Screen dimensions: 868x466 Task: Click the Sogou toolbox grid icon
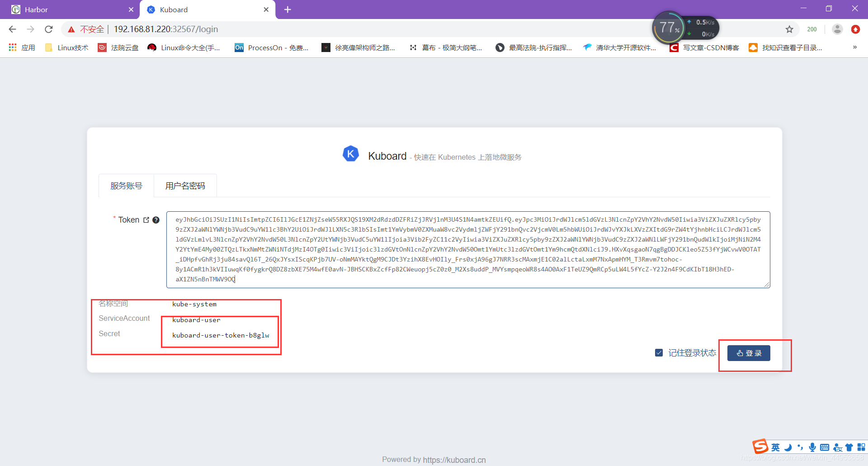click(x=861, y=447)
